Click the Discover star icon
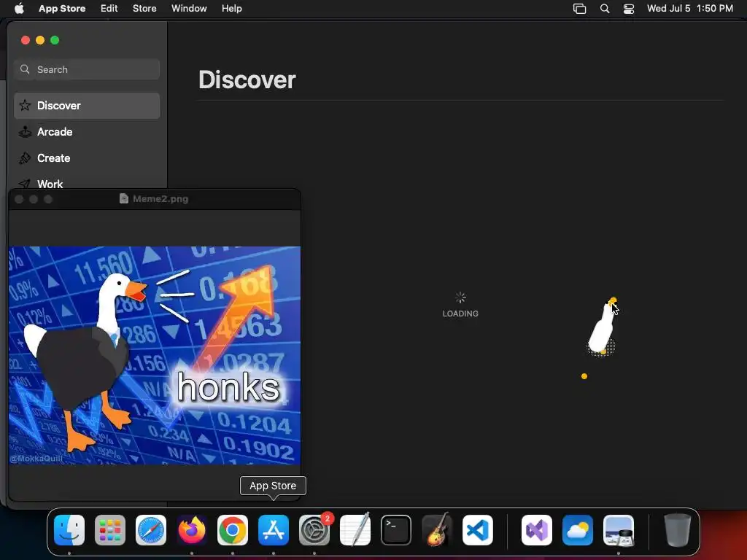Image resolution: width=747 pixels, height=560 pixels. click(x=25, y=105)
